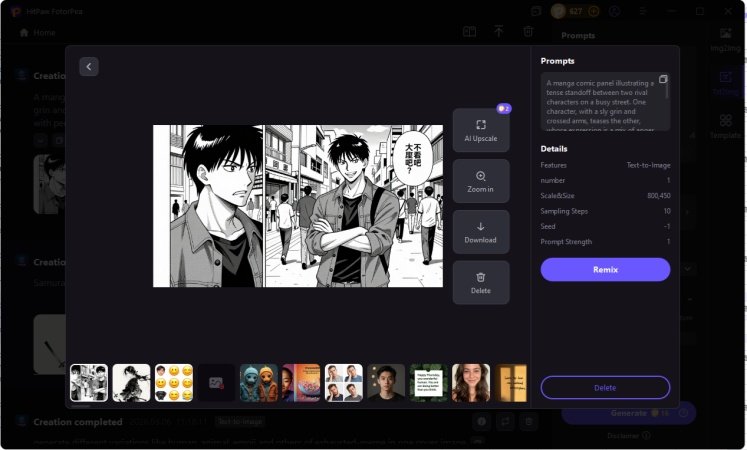The image size is (747, 450).
Task: Click the compare view icon in the background toolbar
Action: pyautogui.click(x=469, y=31)
